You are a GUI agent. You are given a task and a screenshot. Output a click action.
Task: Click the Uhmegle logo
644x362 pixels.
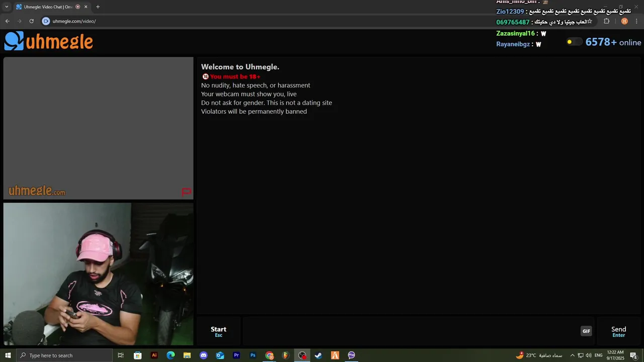point(49,41)
